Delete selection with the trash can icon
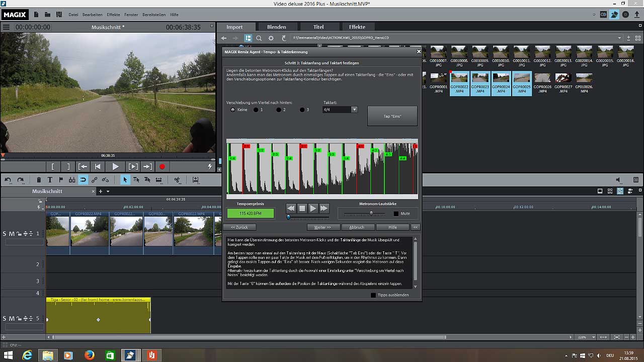This screenshot has height=362, width=644. pyautogui.click(x=39, y=180)
